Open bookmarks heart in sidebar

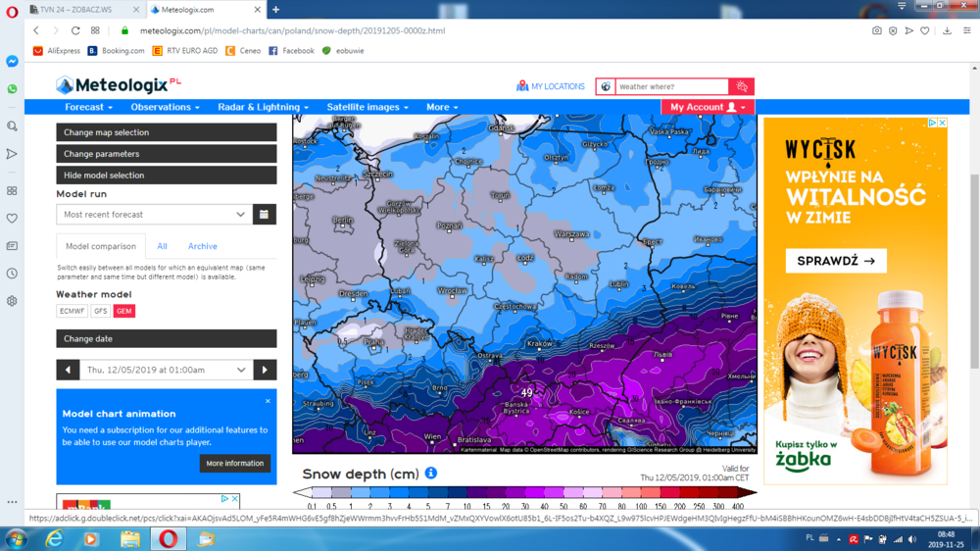[x=12, y=219]
